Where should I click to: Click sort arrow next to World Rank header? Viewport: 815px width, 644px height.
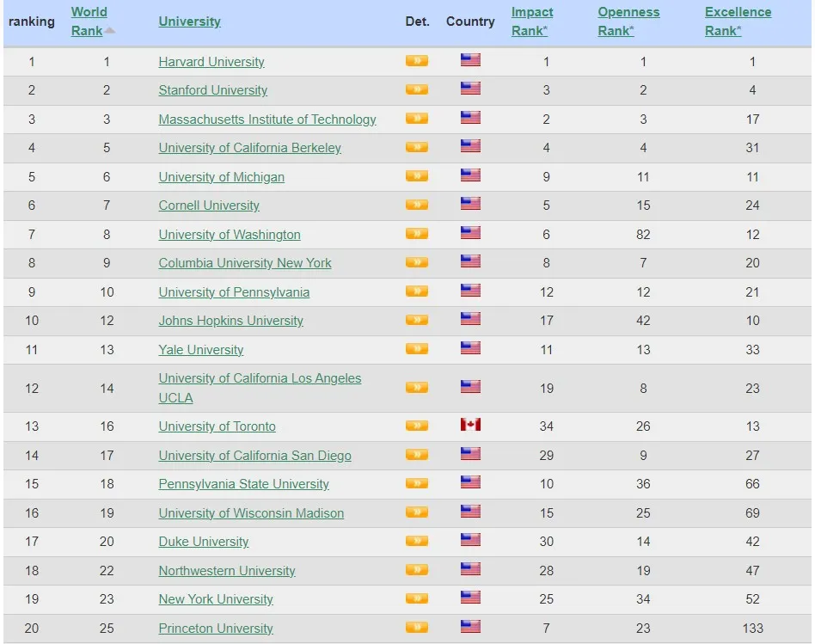pyautogui.click(x=110, y=31)
